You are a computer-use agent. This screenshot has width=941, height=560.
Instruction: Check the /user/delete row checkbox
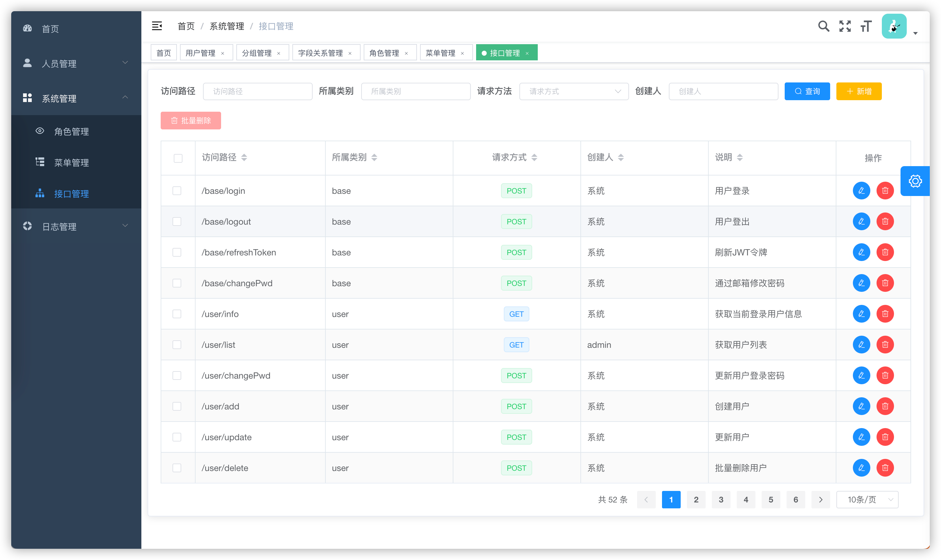point(177,468)
